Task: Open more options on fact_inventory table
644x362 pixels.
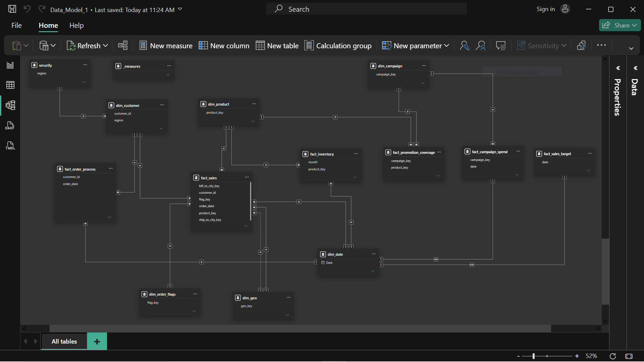Action: [356, 154]
